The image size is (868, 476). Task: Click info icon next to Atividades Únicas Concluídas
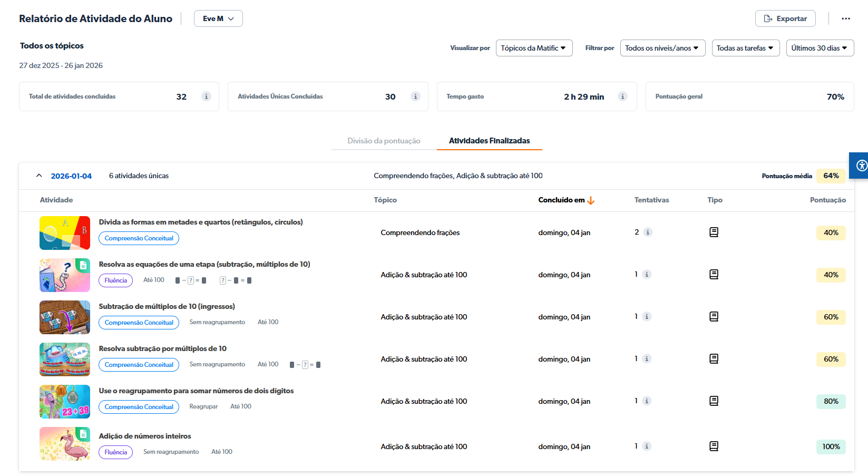pyautogui.click(x=415, y=96)
